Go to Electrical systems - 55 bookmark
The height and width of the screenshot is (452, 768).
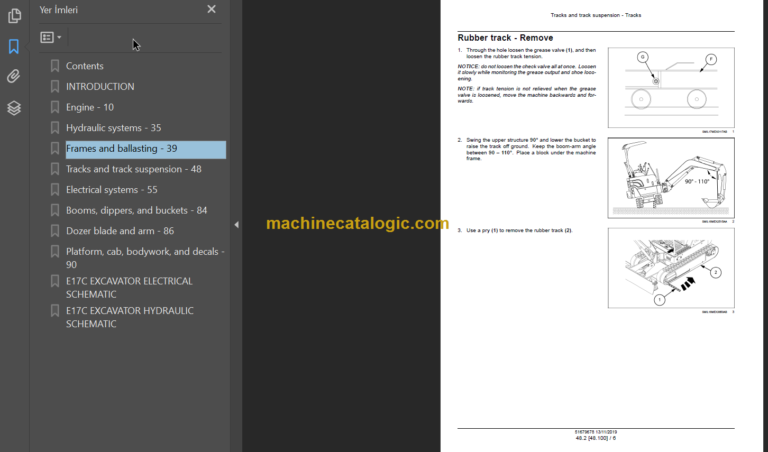112,190
